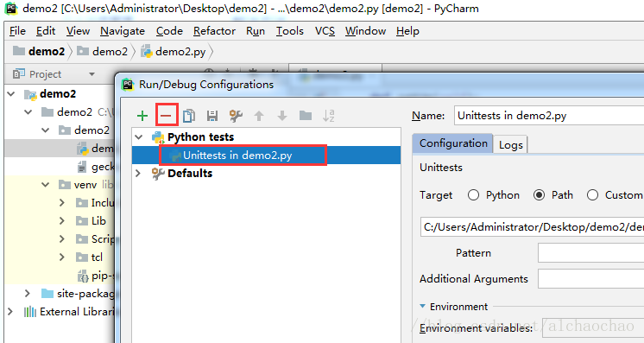Select Unittests in demo2.py configuration
This screenshot has height=343, width=644.
pos(266,156)
